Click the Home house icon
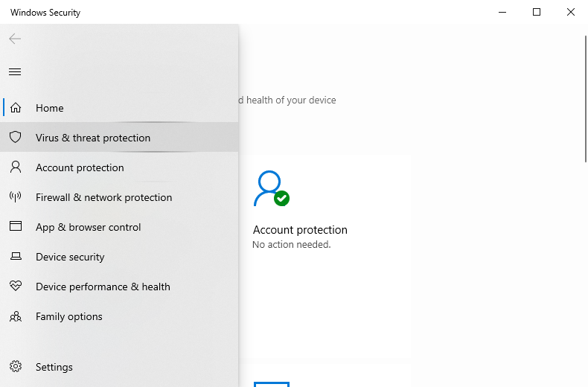The width and height of the screenshot is (588, 387). pos(16,108)
